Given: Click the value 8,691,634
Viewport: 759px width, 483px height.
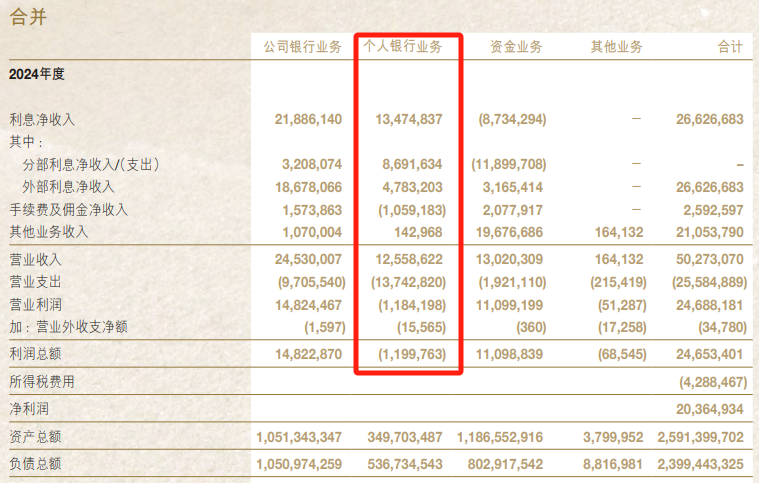Looking at the screenshot, I should click(x=412, y=165).
